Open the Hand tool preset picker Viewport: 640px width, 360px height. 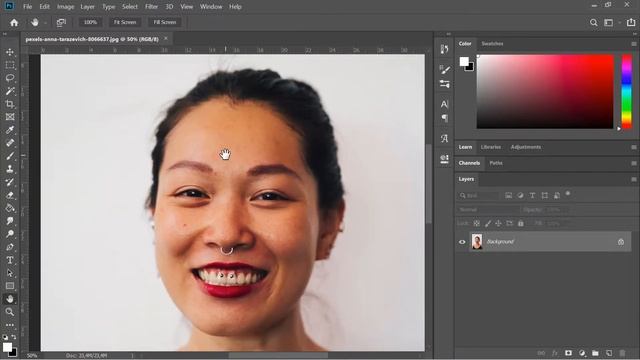pos(38,22)
